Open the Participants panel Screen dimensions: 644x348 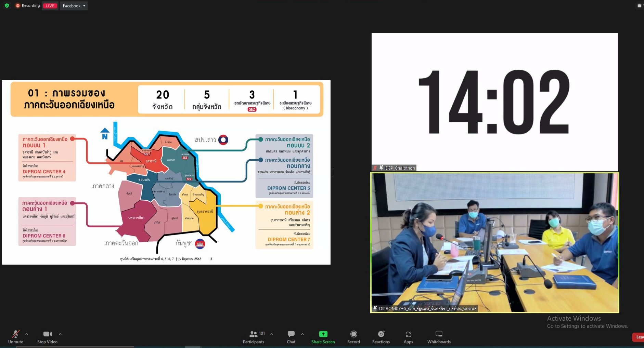(x=254, y=337)
